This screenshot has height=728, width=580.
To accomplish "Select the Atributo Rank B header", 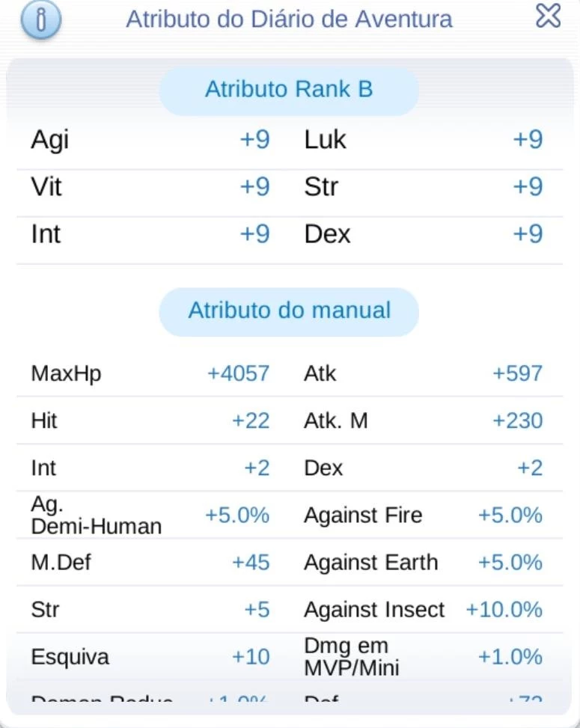I will [x=289, y=91].
